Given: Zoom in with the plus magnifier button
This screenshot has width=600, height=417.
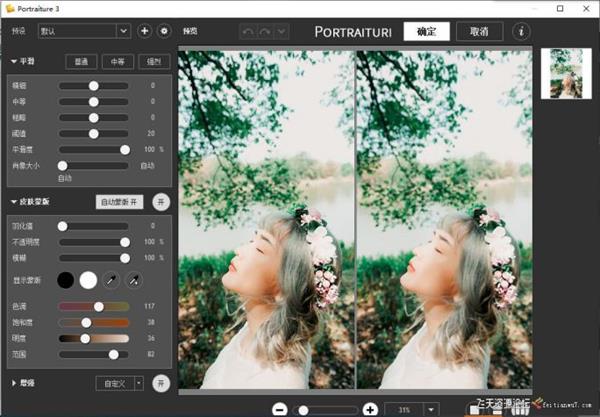Looking at the screenshot, I should point(370,409).
